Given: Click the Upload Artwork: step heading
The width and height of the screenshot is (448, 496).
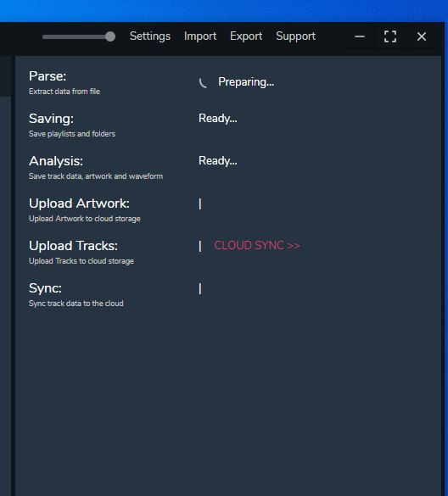Looking at the screenshot, I should click(79, 203).
